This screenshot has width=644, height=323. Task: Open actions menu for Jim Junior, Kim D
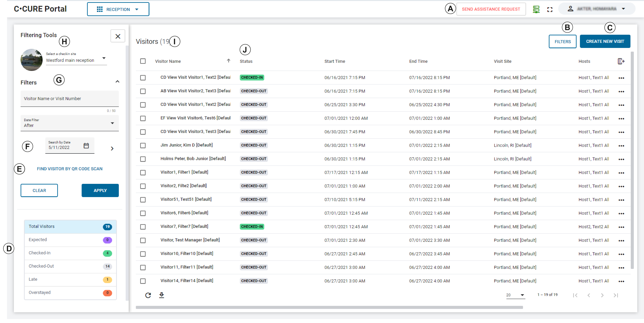(621, 146)
